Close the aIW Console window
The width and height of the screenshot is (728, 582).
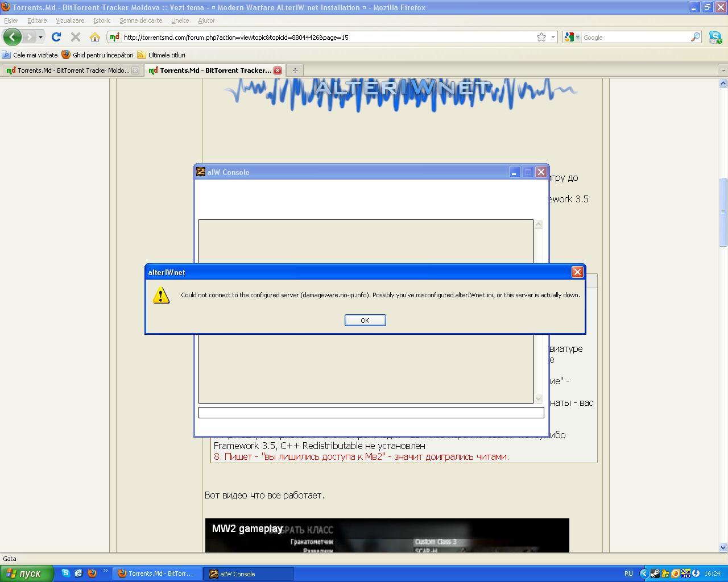[541, 172]
